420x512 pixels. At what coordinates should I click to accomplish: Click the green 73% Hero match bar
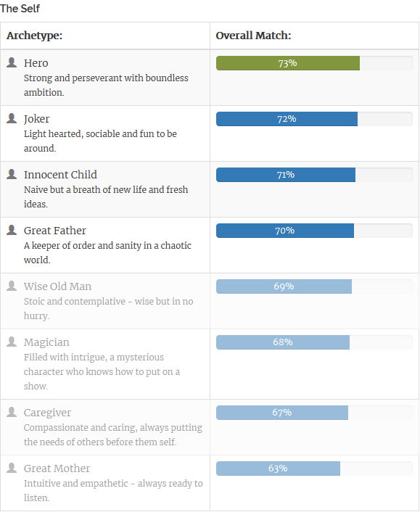click(x=288, y=63)
